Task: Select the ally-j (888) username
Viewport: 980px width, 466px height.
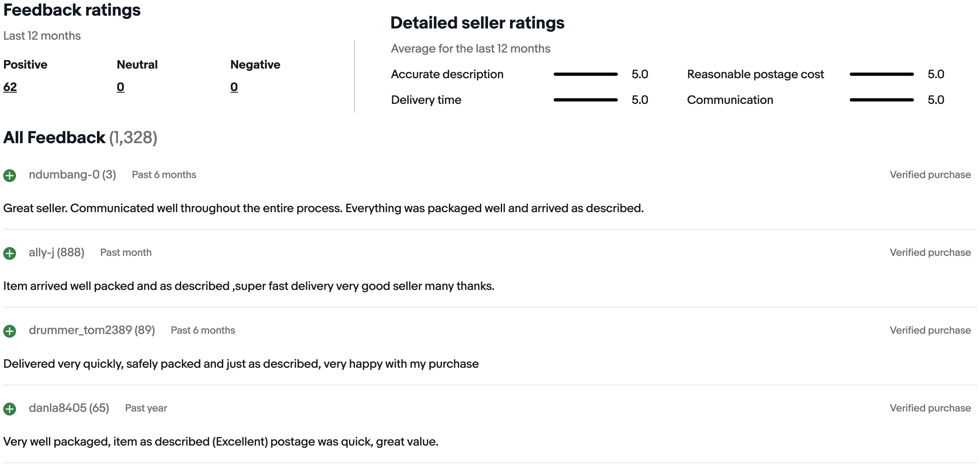Action: [56, 252]
